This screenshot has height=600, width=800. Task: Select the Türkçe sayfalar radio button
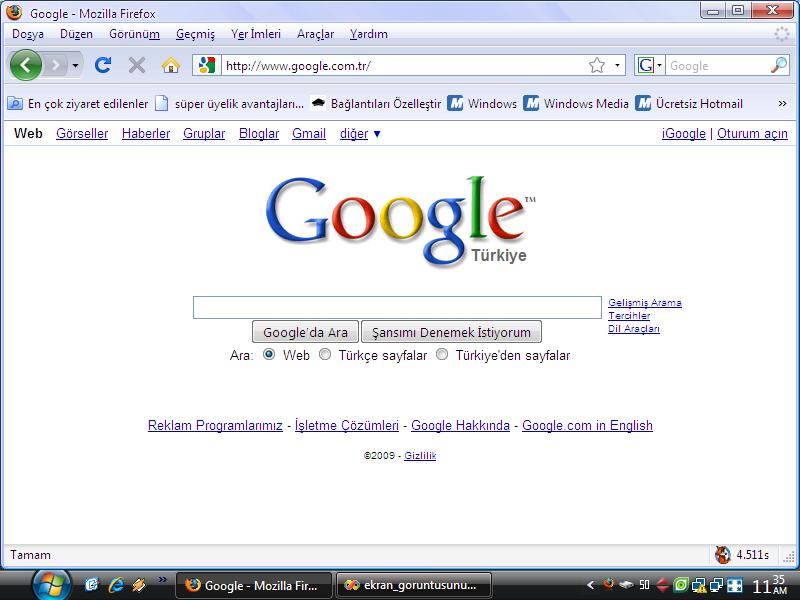(324, 354)
